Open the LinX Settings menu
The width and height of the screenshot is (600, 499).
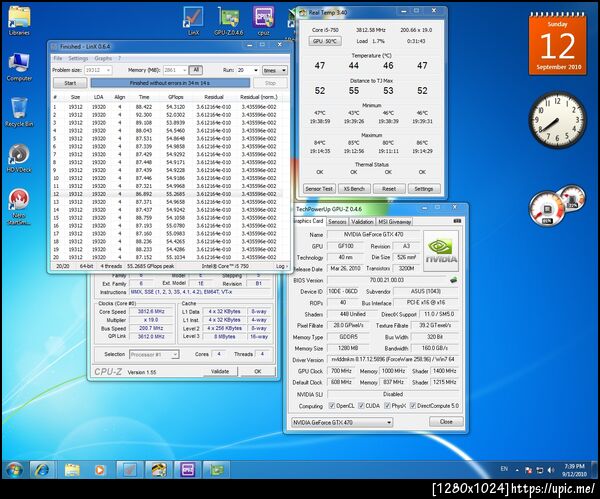[x=78, y=58]
